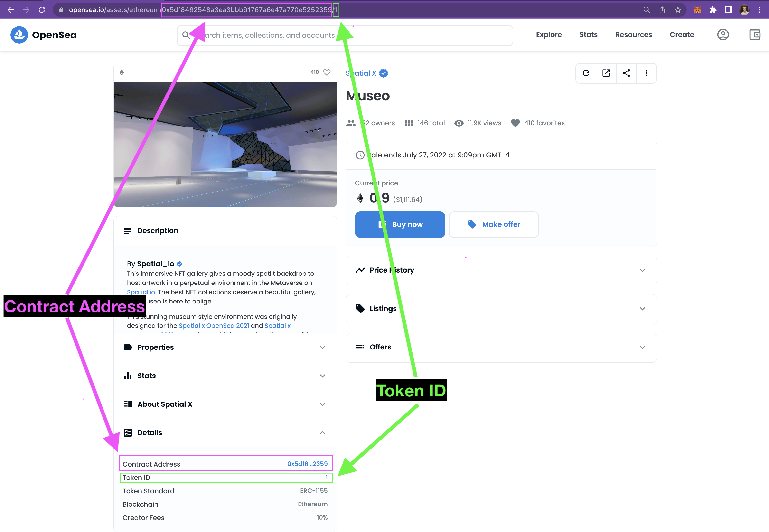Image resolution: width=769 pixels, height=532 pixels.
Task: Open the Museo gallery image
Action: pyautogui.click(x=225, y=144)
